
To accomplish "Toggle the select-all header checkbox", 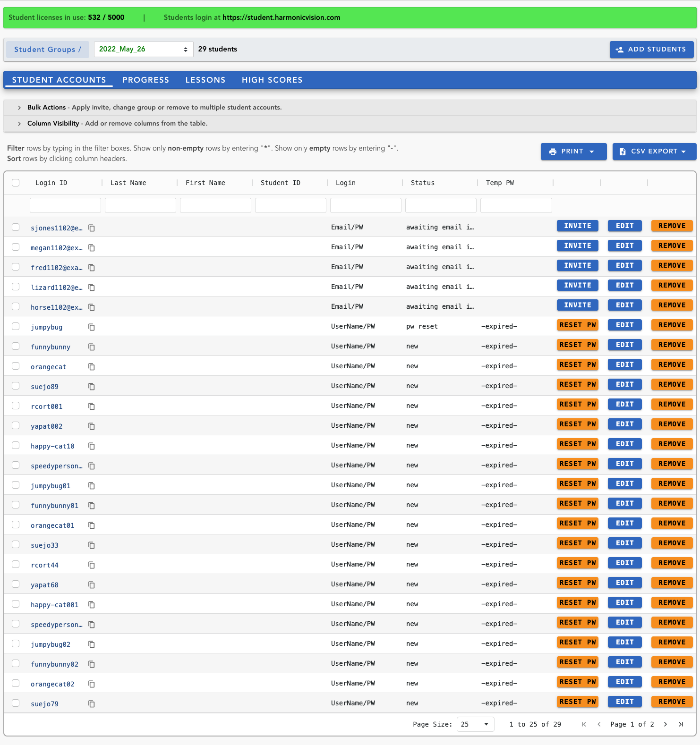I will 16,183.
